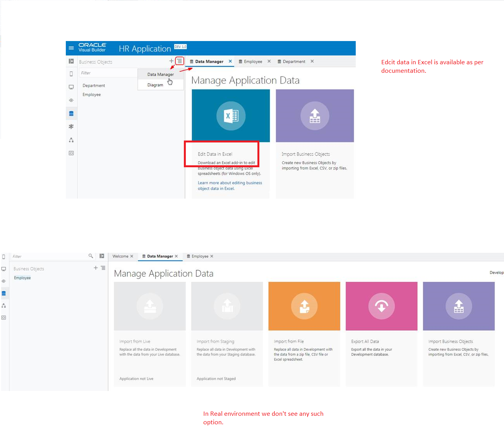504x439 pixels.
Task: Select Web Applications monitor icon in upper screenshot's sidebar
Action: 71,87
